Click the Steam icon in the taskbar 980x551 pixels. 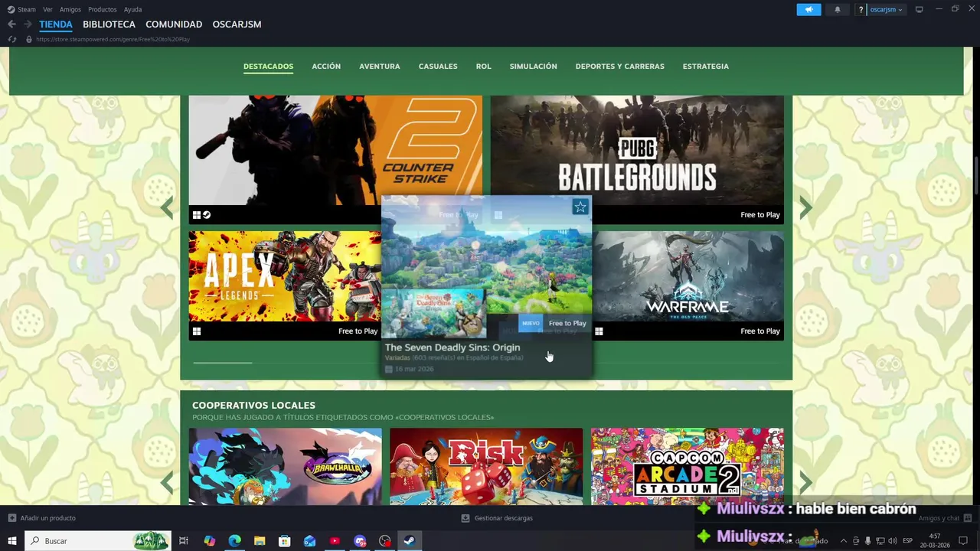point(410,541)
